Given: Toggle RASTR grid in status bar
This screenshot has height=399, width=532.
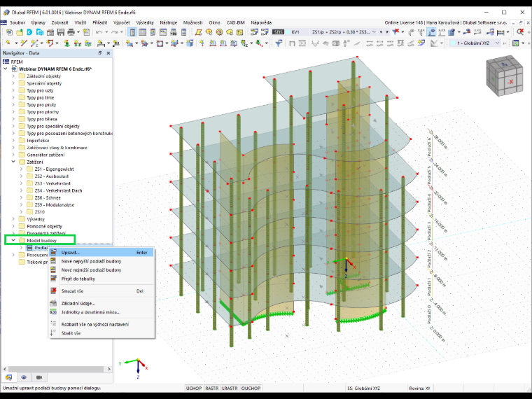Looking at the screenshot, I should click(211, 388).
